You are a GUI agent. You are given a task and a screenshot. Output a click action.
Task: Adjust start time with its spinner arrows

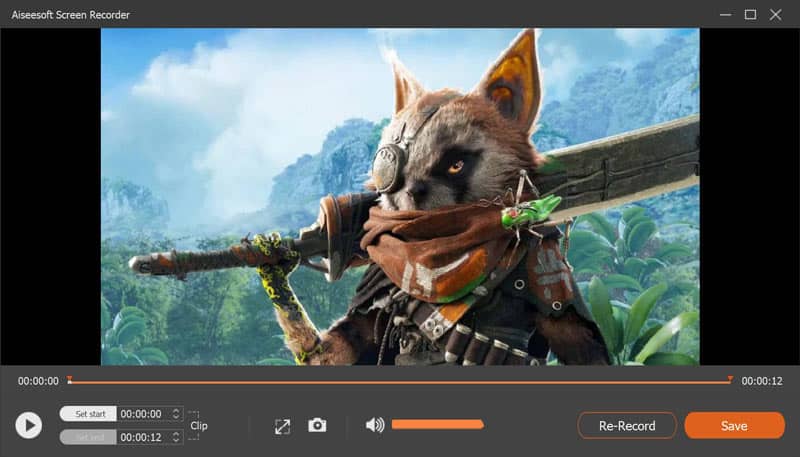pos(176,414)
